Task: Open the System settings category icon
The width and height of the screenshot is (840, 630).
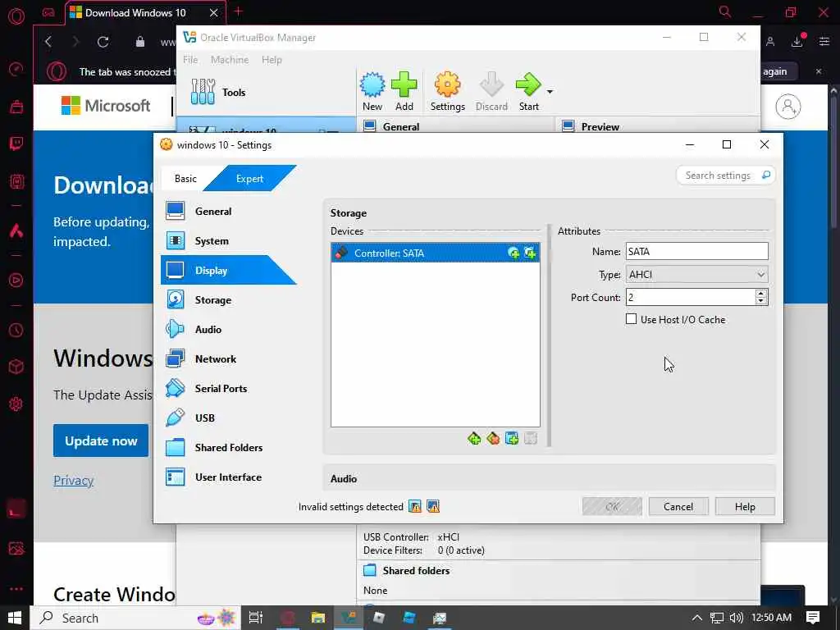Action: [176, 240]
